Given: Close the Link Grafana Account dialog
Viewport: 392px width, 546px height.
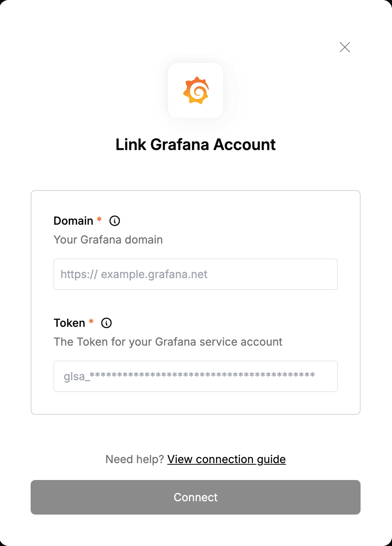Looking at the screenshot, I should click(345, 47).
